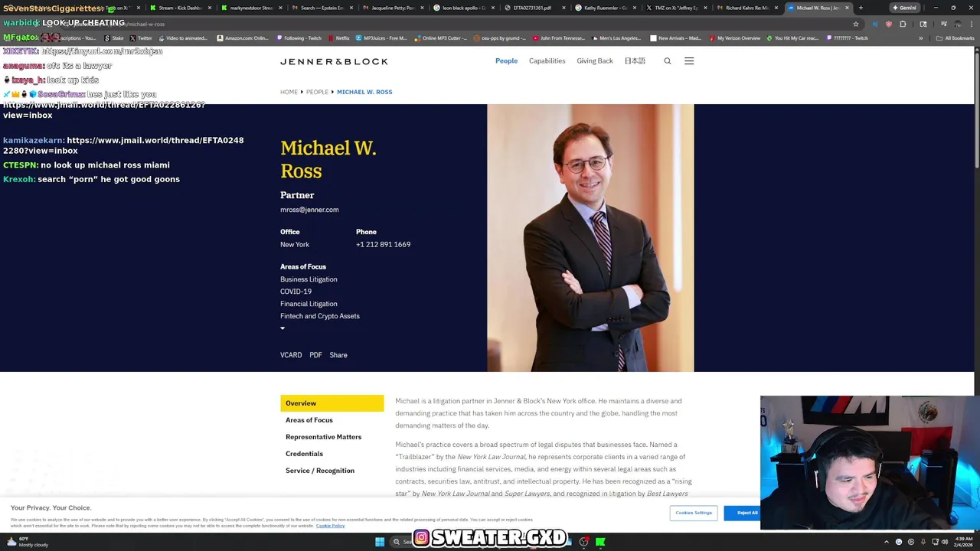Show hidden system tray icons chevron
The height and width of the screenshot is (551, 980).
point(887,542)
